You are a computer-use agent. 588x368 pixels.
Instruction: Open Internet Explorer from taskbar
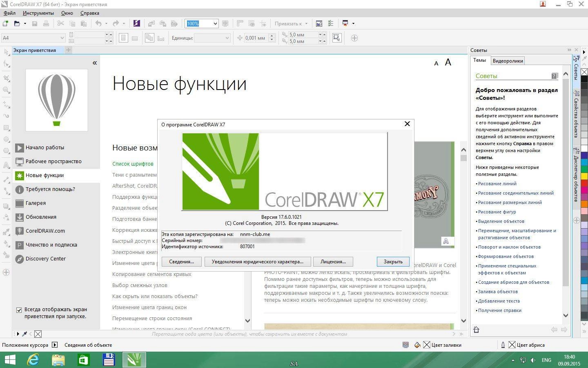point(33,360)
